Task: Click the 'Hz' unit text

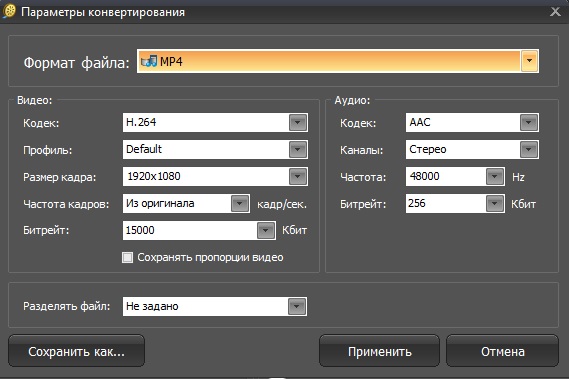Action: click(x=518, y=177)
